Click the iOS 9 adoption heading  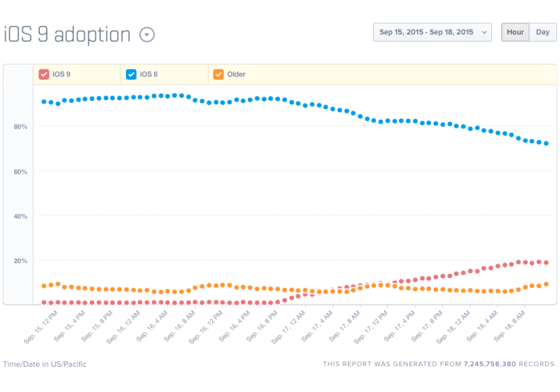[67, 34]
